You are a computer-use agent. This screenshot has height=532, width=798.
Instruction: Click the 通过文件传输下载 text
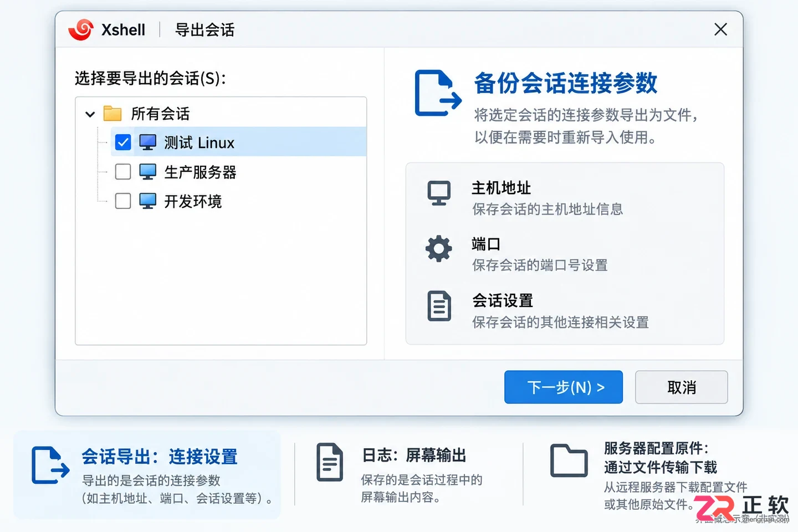click(x=661, y=467)
